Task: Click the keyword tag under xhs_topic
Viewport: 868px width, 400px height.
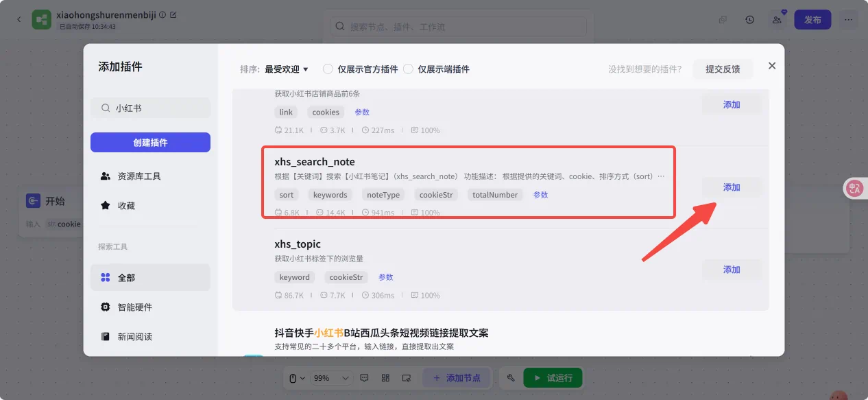Action: [x=295, y=277]
